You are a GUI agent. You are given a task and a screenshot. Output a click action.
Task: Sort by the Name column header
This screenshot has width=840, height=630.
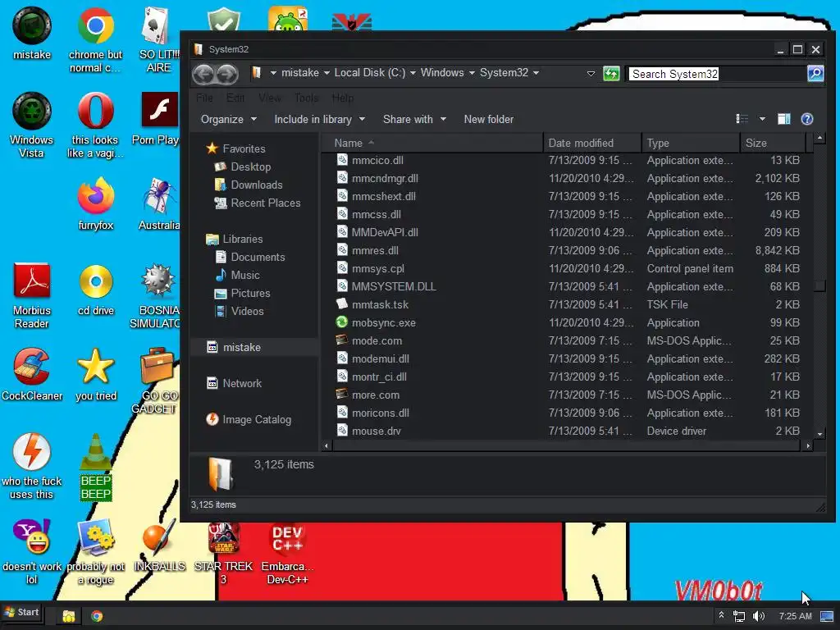(433, 143)
